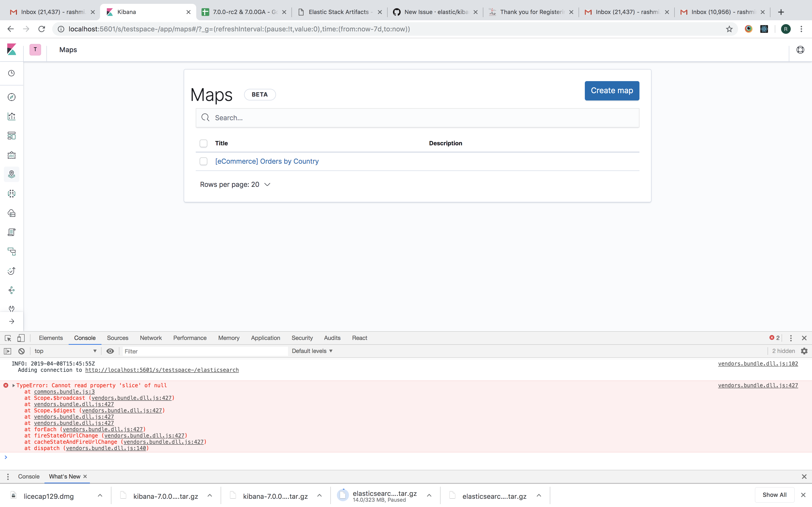Open the Machine Learning app
The image size is (812, 507).
tap(12, 193)
